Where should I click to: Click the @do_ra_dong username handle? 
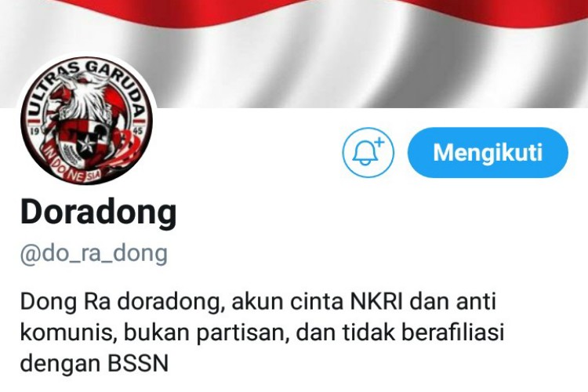94,254
